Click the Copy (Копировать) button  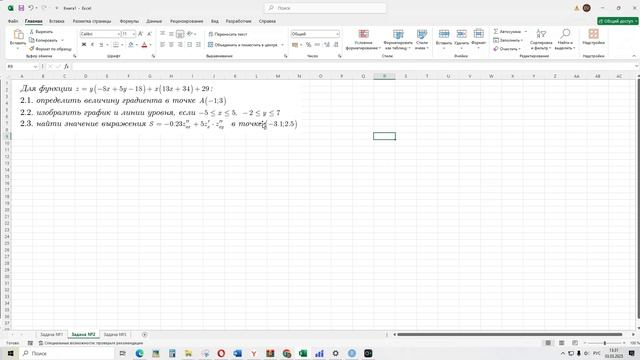pos(44,40)
